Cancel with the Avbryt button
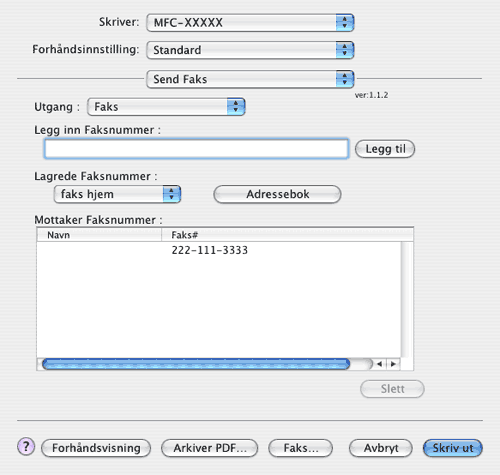Screen dimensions: 500x475 pos(381,448)
